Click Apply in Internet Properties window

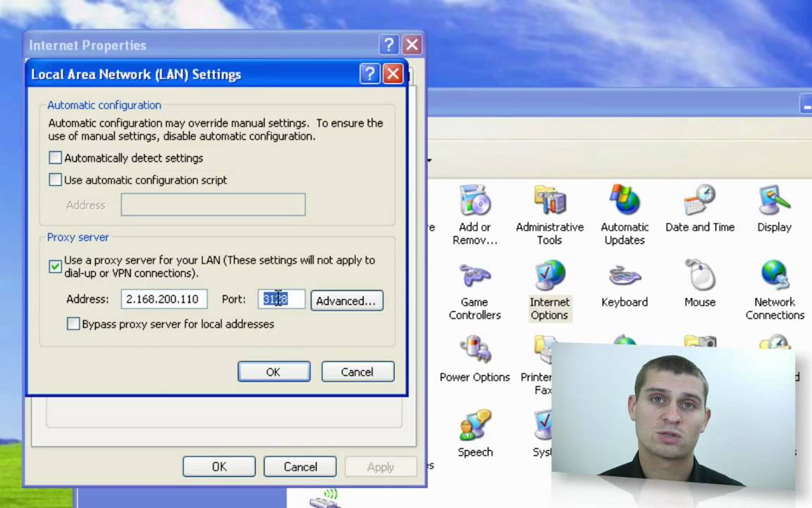point(381,466)
